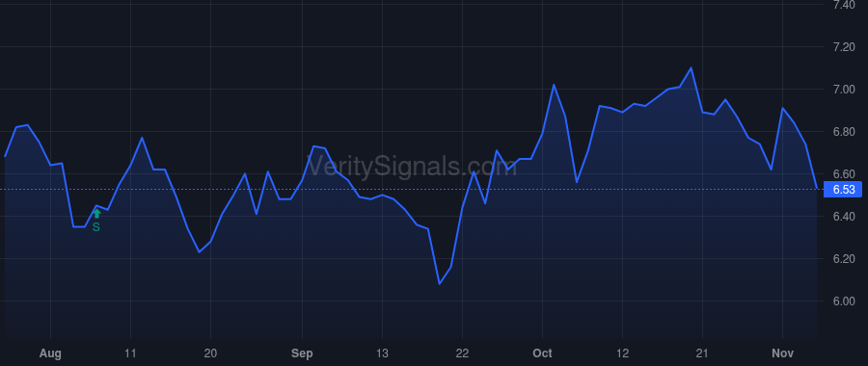Image resolution: width=868 pixels, height=366 pixels.
Task: Select the 11 date tick after Aug
Action: coord(130,353)
